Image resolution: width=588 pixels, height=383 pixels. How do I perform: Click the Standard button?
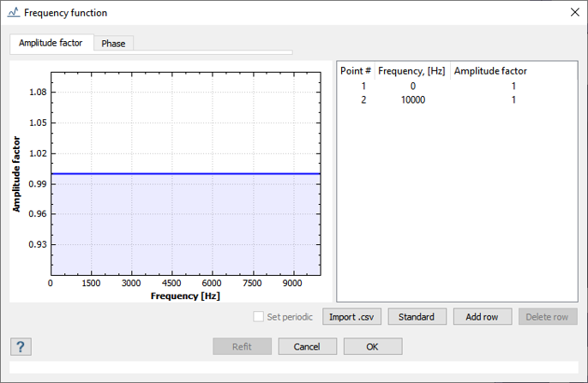click(x=417, y=317)
